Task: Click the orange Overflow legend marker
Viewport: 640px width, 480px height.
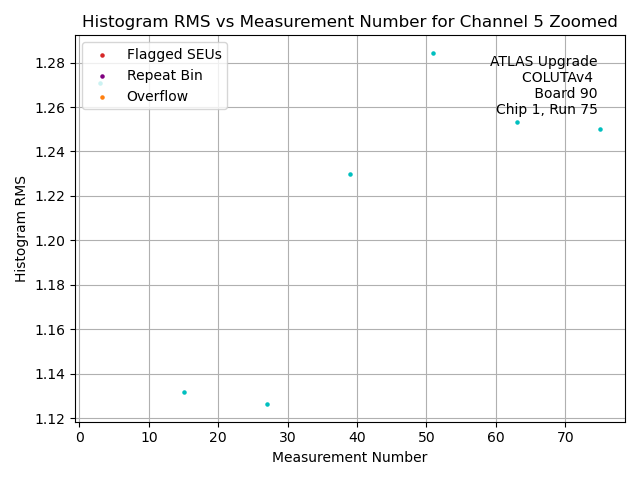Action: 102,96
